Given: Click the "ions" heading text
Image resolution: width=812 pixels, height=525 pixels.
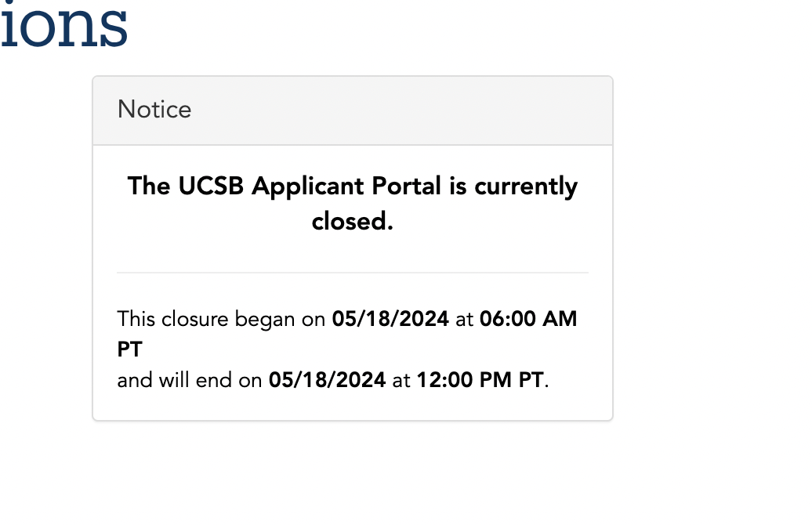Looking at the screenshot, I should click(x=63, y=25).
